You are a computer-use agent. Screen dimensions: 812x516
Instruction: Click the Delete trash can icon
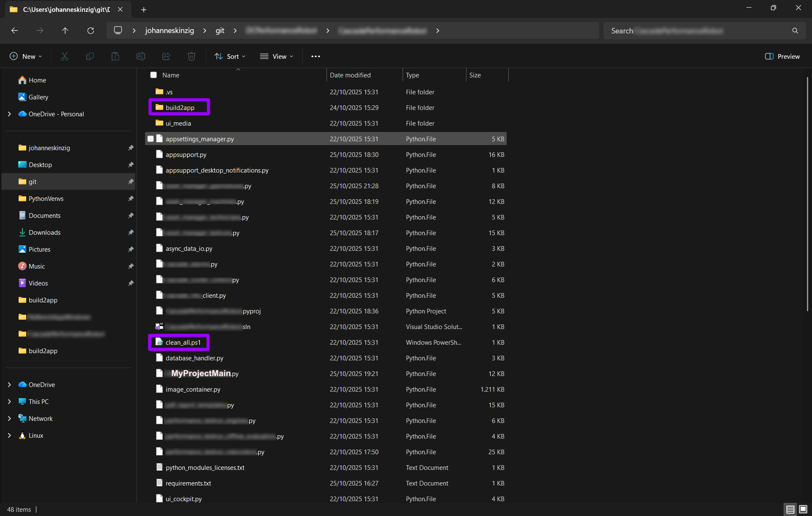192,56
